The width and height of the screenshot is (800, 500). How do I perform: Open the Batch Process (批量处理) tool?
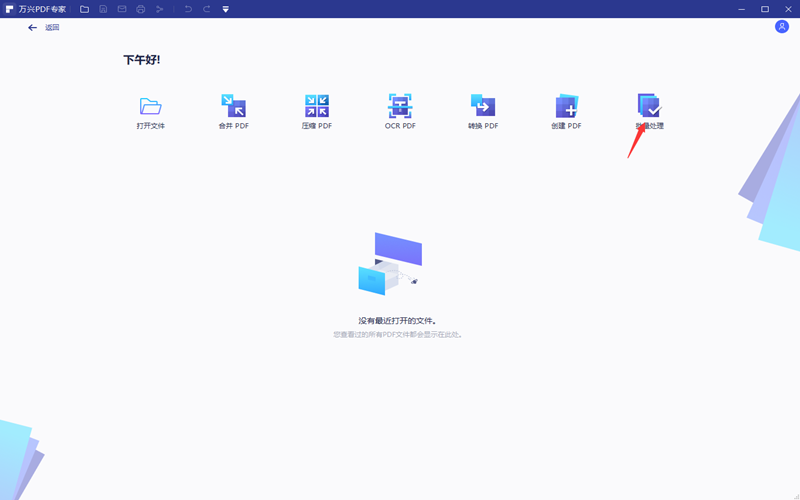(649, 107)
